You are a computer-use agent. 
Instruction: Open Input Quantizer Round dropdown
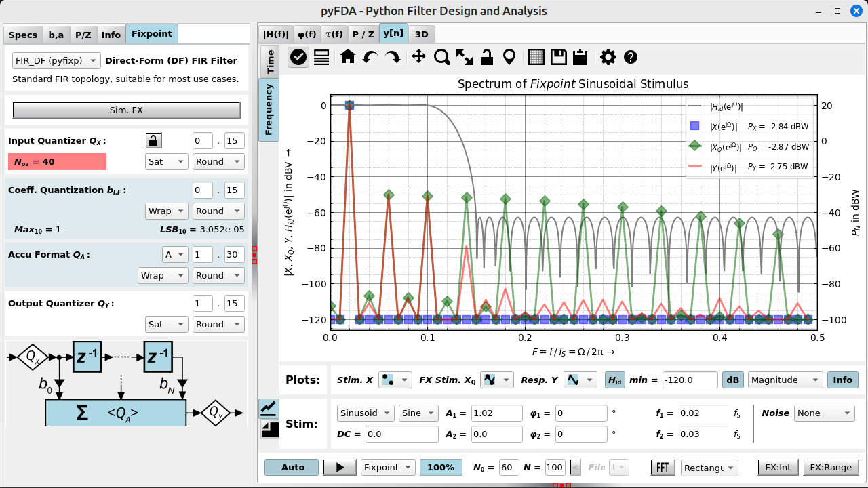pos(218,161)
